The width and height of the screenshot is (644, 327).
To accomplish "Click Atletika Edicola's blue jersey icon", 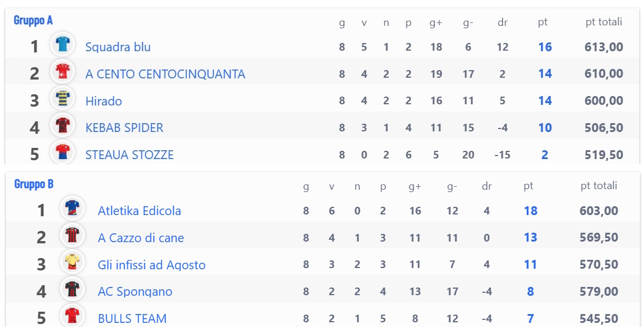I will (x=72, y=208).
